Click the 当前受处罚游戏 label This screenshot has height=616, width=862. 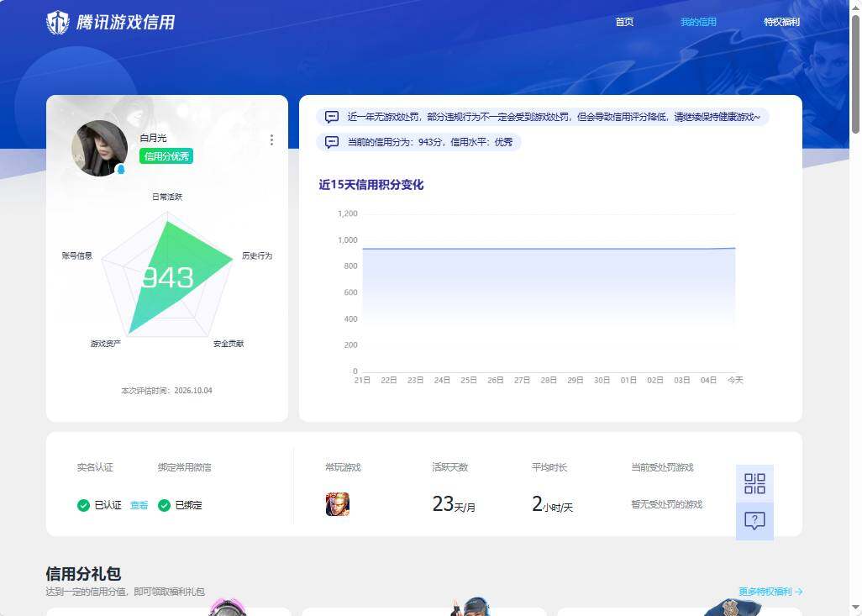[662, 467]
